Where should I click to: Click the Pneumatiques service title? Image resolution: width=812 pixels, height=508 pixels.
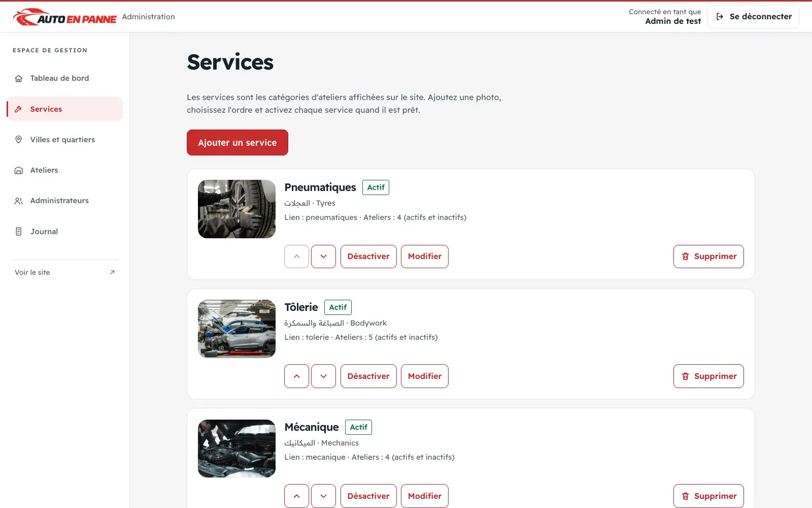pyautogui.click(x=320, y=187)
